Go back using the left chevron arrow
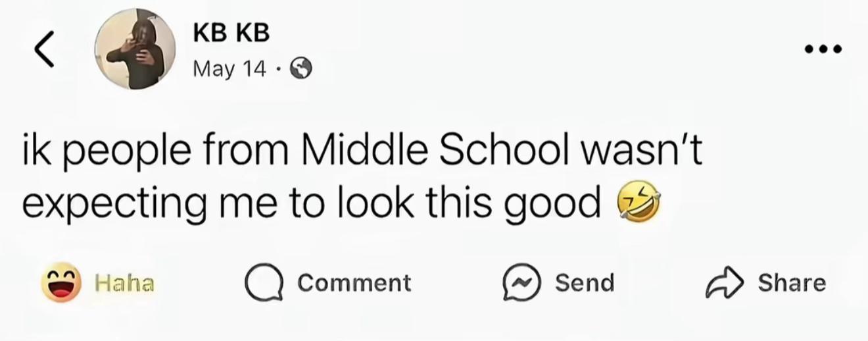This screenshot has width=868, height=341. point(44,49)
